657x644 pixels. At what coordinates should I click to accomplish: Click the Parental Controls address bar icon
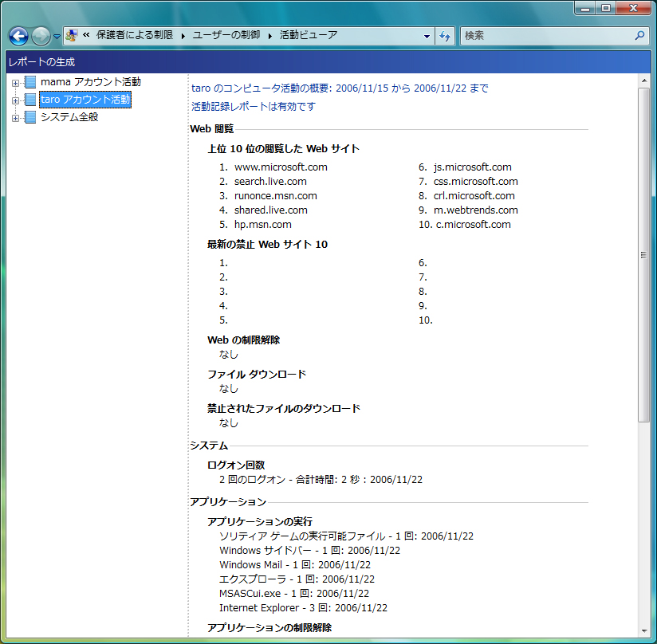[72, 36]
